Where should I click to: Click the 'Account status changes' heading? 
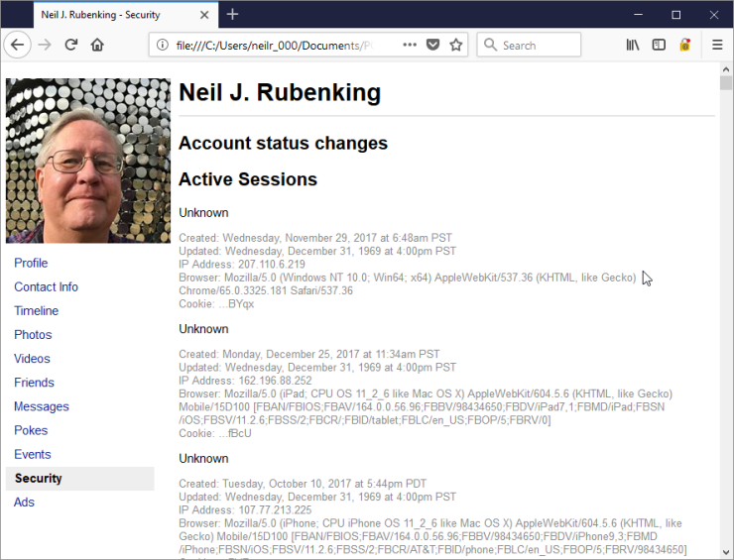tap(284, 143)
